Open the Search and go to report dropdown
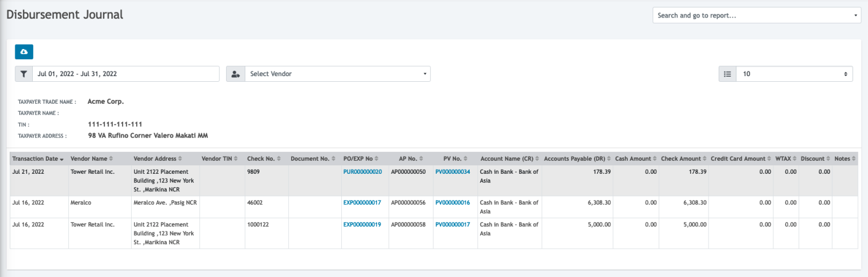The height and width of the screenshot is (277, 868). click(757, 15)
